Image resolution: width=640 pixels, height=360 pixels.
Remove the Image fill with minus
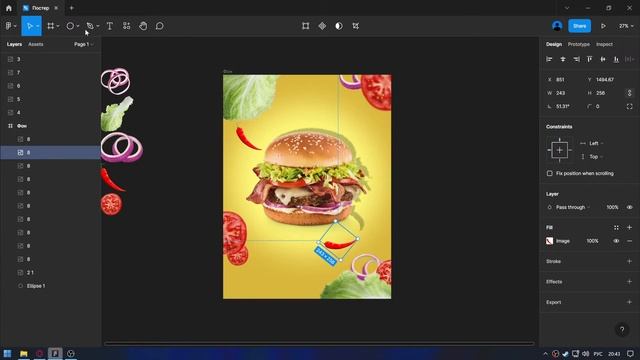[x=629, y=241]
